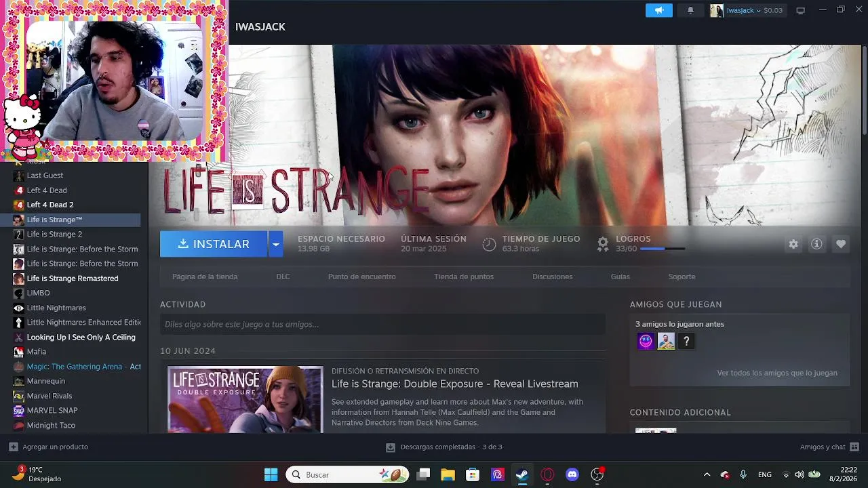Add Life is Strange to favorites heart

click(x=841, y=244)
